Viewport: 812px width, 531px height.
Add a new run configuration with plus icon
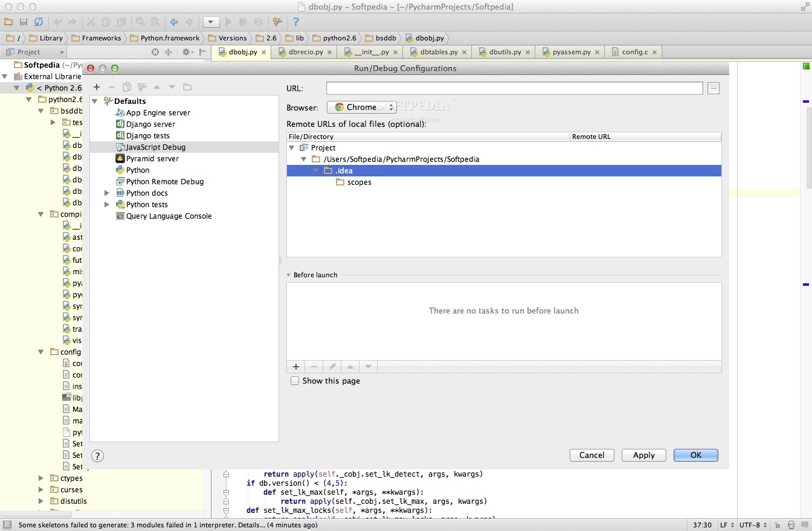tap(97, 87)
